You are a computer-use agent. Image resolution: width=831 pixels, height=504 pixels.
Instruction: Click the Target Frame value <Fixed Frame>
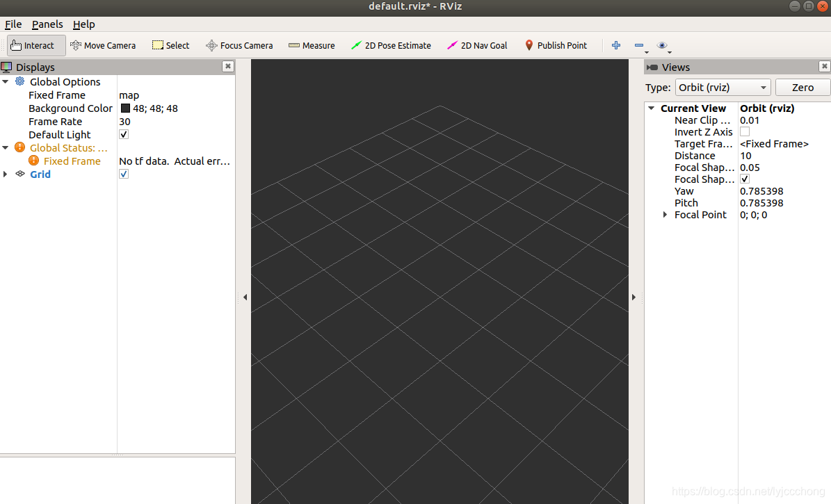coord(774,144)
